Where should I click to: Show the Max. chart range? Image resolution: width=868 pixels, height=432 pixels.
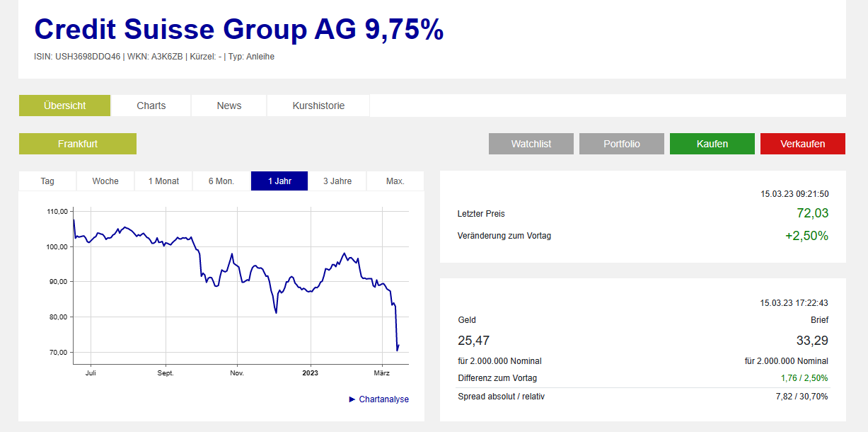pyautogui.click(x=395, y=181)
